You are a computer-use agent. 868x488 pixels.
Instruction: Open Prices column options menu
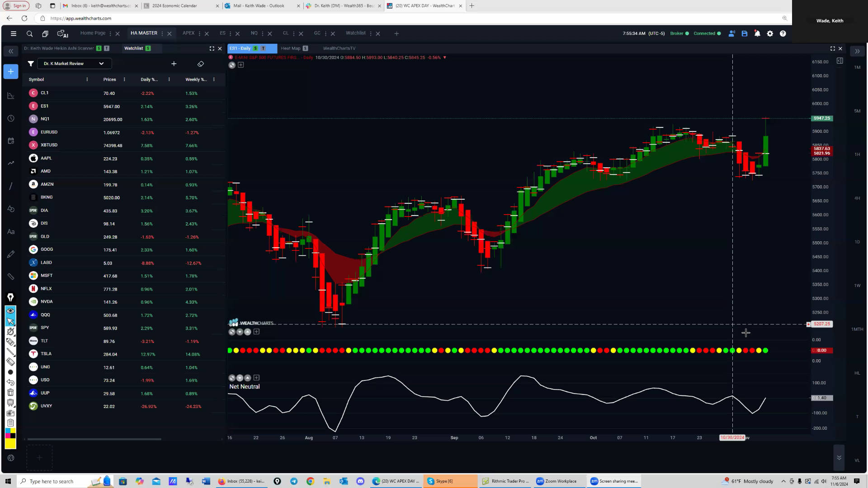(x=124, y=80)
